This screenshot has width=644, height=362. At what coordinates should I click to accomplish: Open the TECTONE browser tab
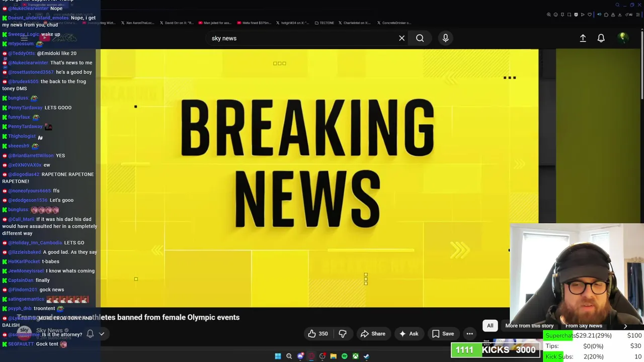tap(324, 23)
